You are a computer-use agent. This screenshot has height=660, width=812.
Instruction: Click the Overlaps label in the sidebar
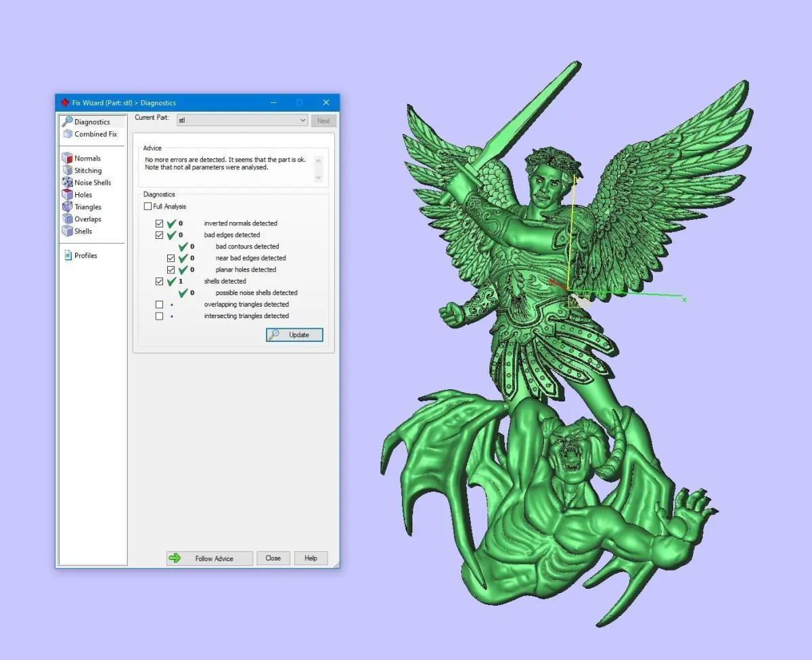click(x=88, y=219)
